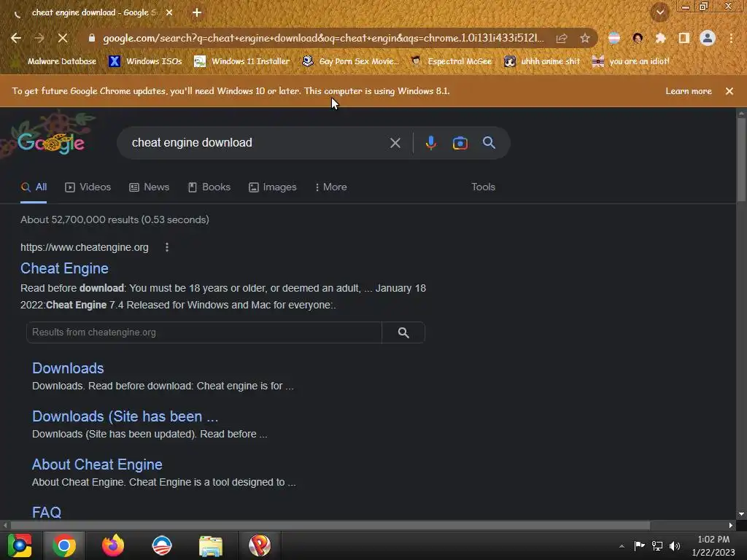
Task: Show hidden system tray icons
Action: pyautogui.click(x=622, y=546)
